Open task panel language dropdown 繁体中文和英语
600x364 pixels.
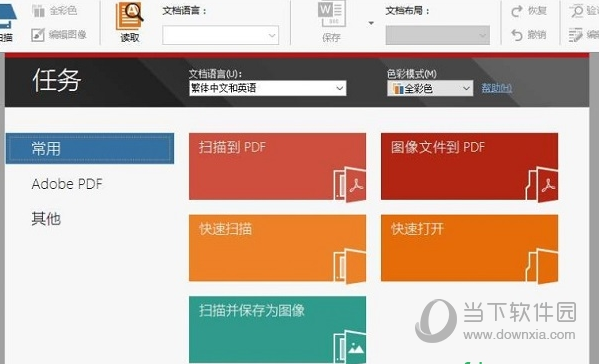[x=267, y=88]
